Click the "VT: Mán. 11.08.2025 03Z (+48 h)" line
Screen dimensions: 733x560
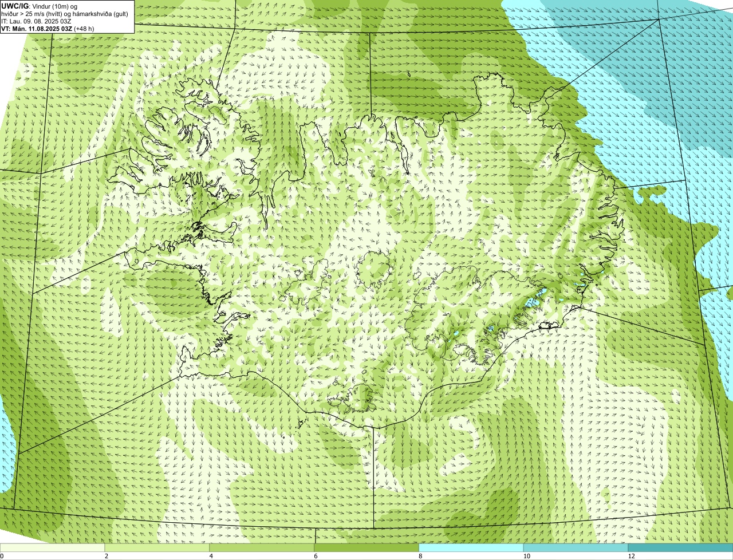point(48,28)
